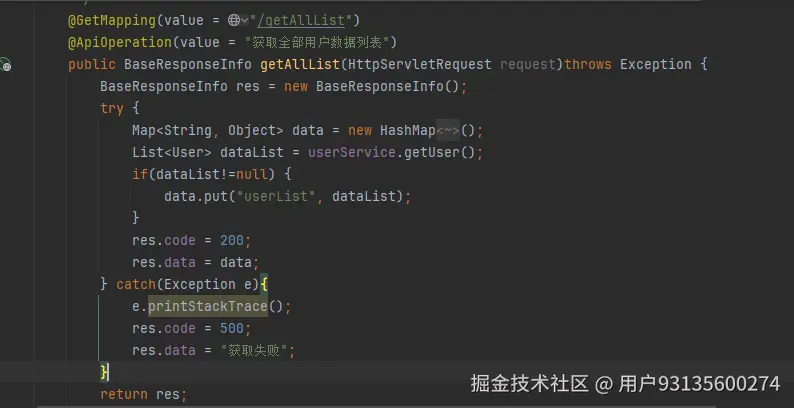Screen dimensions: 794x408
Task: Click data.put method call
Action: coord(196,196)
